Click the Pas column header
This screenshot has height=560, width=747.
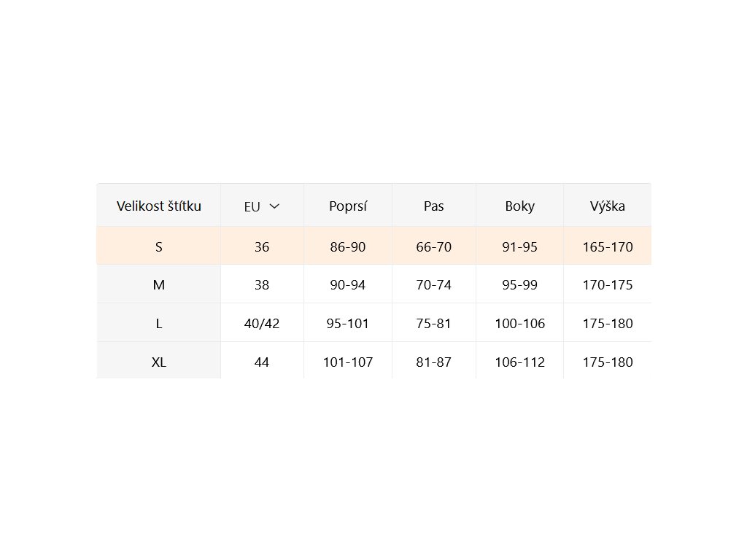(433, 206)
